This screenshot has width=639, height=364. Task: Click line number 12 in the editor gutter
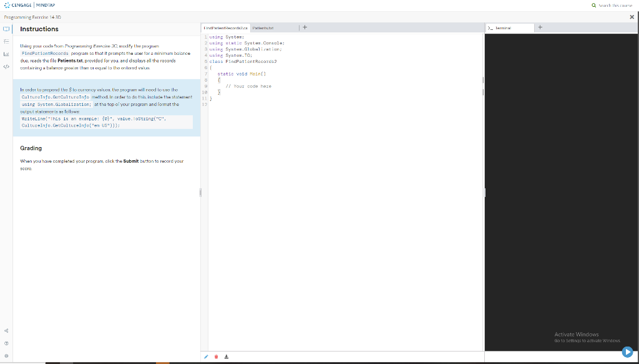coord(205,105)
